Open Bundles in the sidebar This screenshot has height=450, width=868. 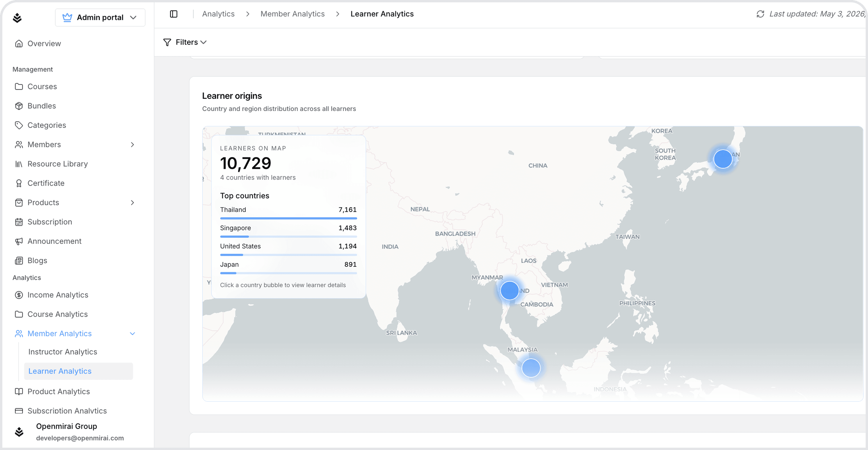[x=42, y=106]
